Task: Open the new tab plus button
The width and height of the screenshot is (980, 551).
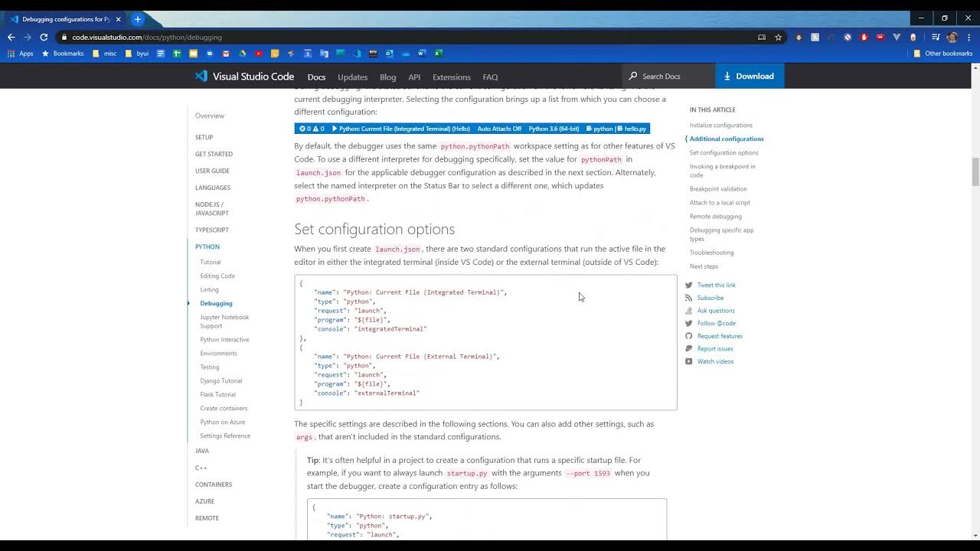Action: (138, 19)
